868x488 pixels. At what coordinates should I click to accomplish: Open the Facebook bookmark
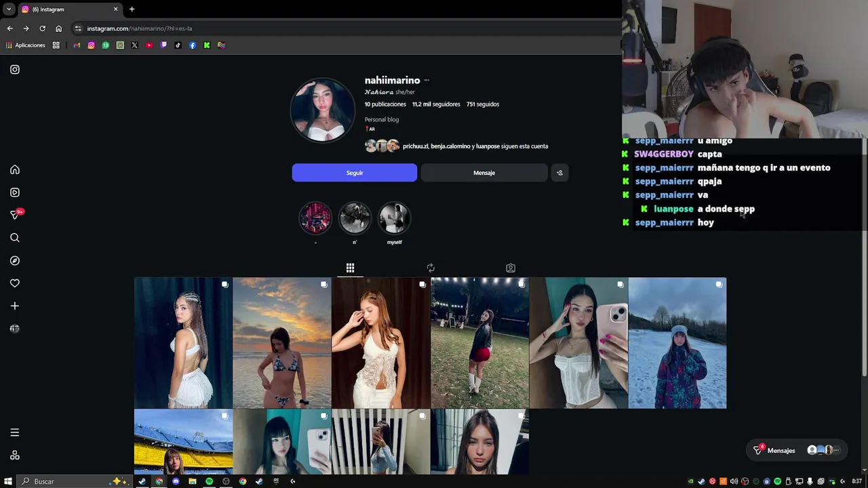193,45
